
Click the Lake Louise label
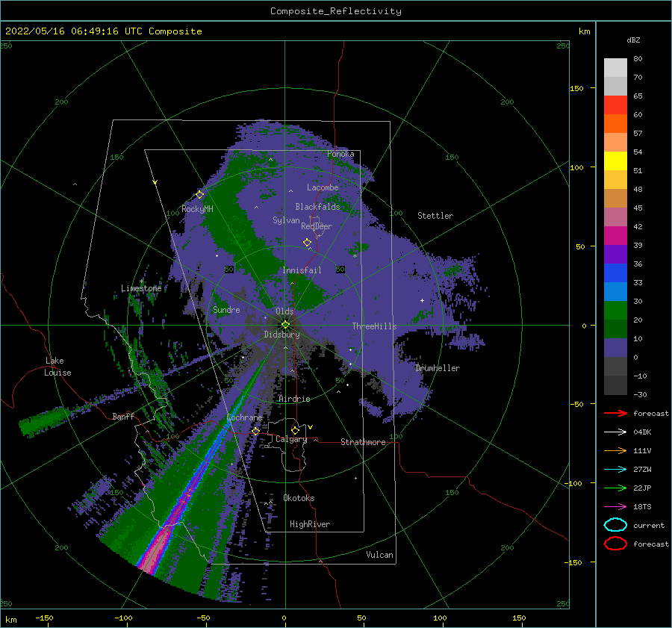pyautogui.click(x=57, y=367)
